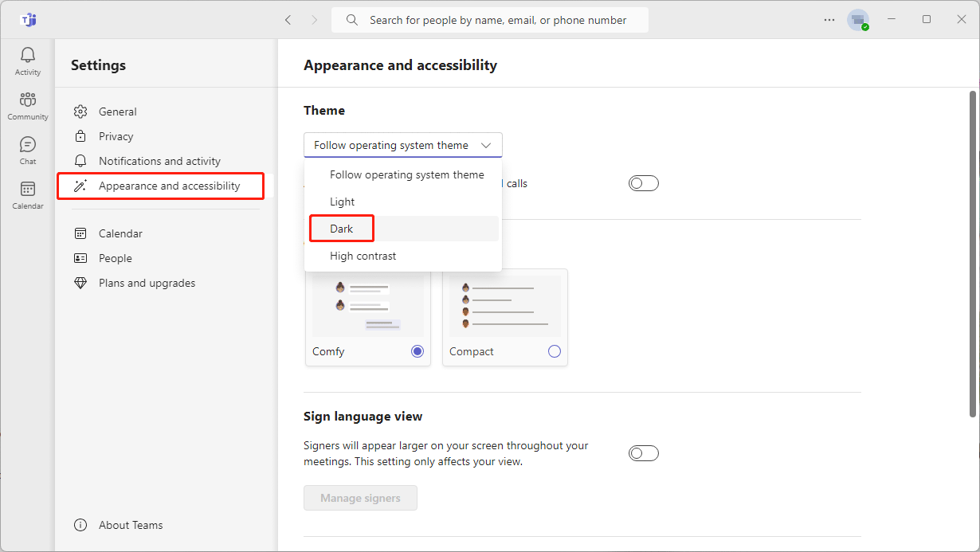Toggle the Sign language view switch
The height and width of the screenshot is (552, 980).
(643, 452)
